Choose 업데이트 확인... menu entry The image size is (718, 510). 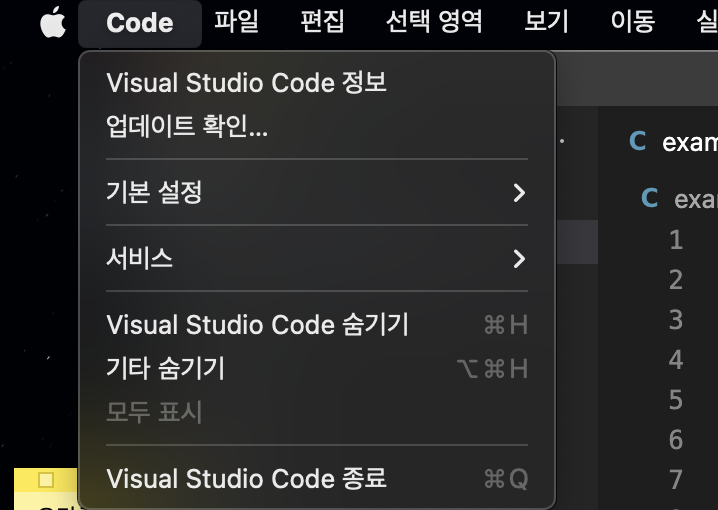317,126
